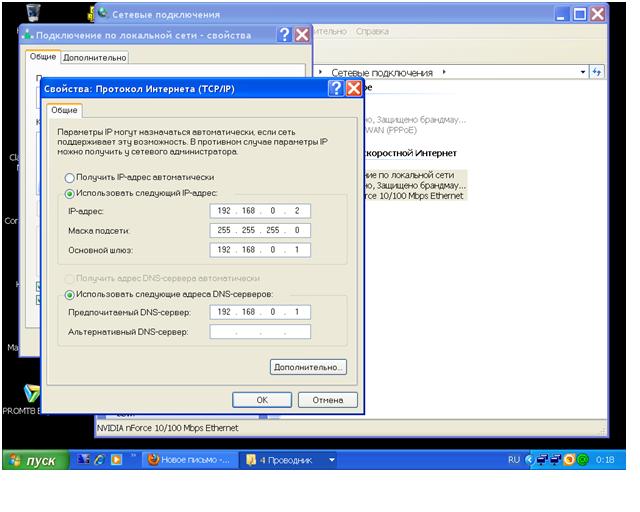Click the help icon of the local connection properties
The image size is (640, 512).
pos(284,35)
